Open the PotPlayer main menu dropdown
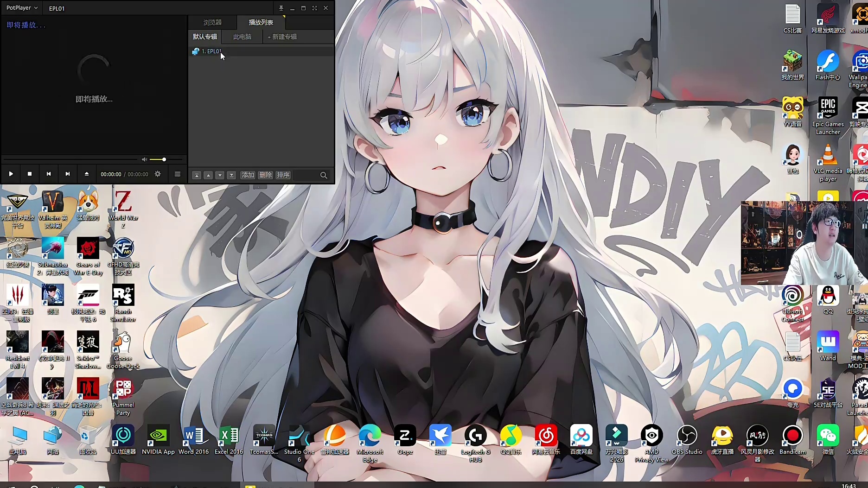 pyautogui.click(x=22, y=8)
